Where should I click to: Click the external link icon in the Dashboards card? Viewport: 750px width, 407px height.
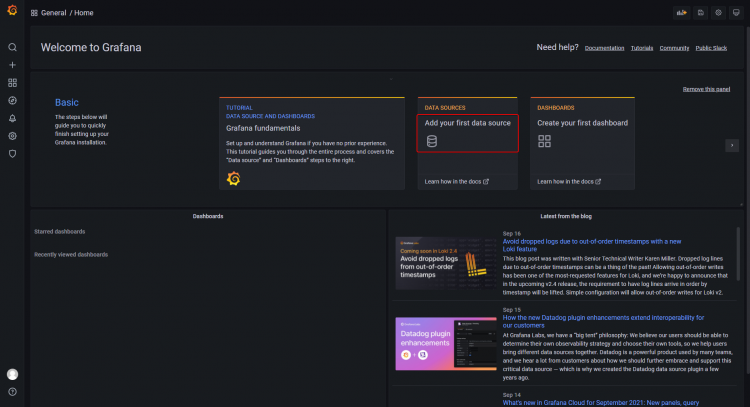598,182
